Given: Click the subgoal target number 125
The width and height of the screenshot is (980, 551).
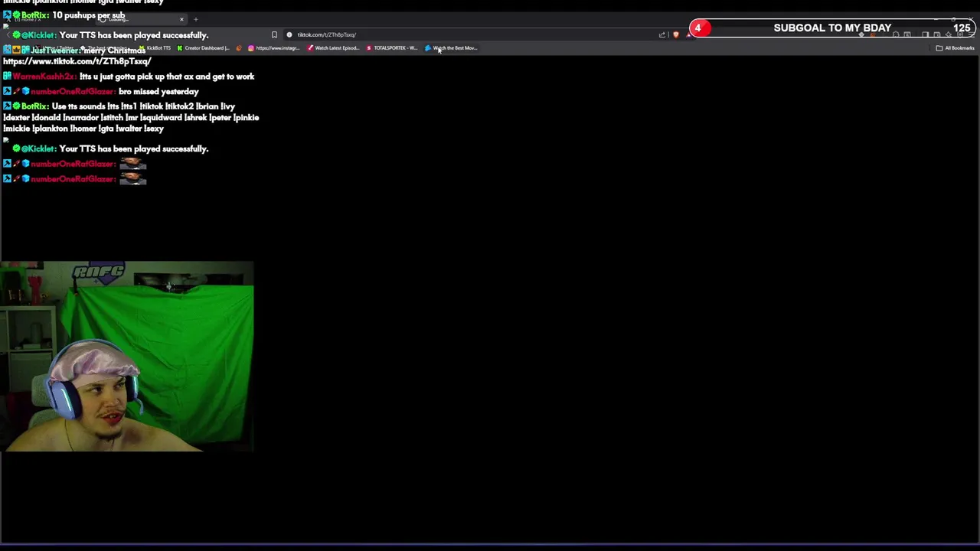Looking at the screenshot, I should pyautogui.click(x=962, y=28).
